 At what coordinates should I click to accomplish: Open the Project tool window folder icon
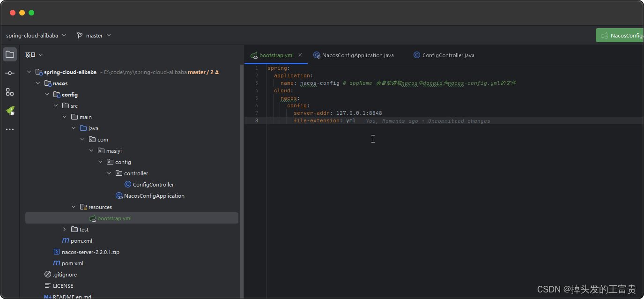pyautogui.click(x=10, y=54)
